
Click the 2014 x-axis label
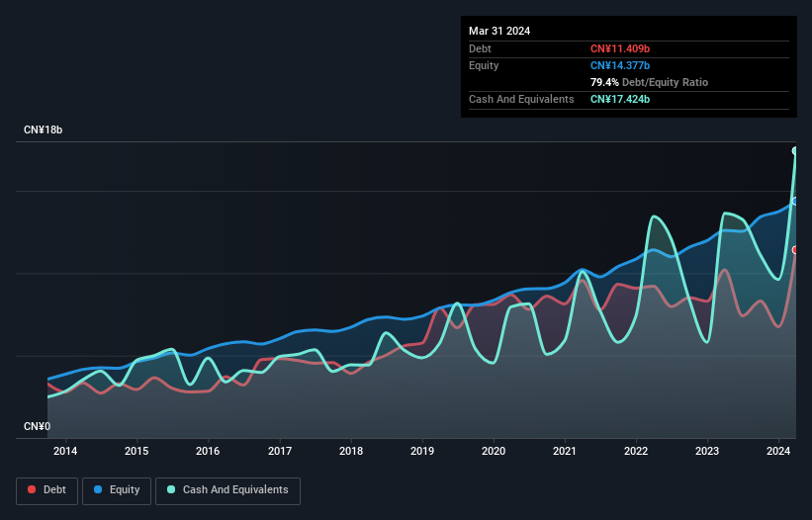[x=65, y=451]
